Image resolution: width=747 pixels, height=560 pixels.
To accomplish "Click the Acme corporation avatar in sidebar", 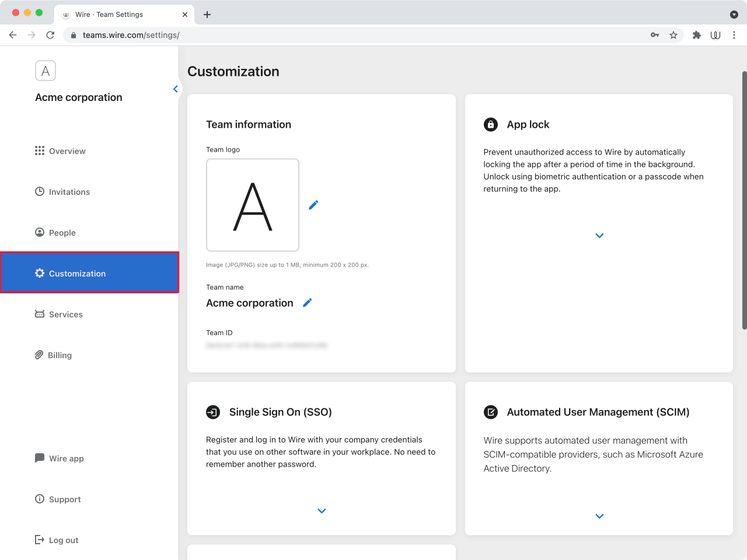I will pos(46,71).
